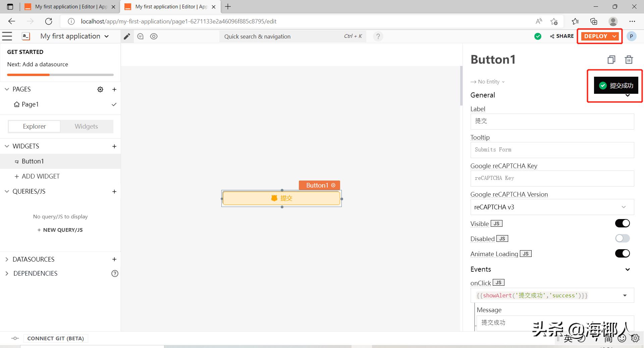The width and height of the screenshot is (644, 348).
Task: Expand the Dependencies section
Action: tap(7, 274)
